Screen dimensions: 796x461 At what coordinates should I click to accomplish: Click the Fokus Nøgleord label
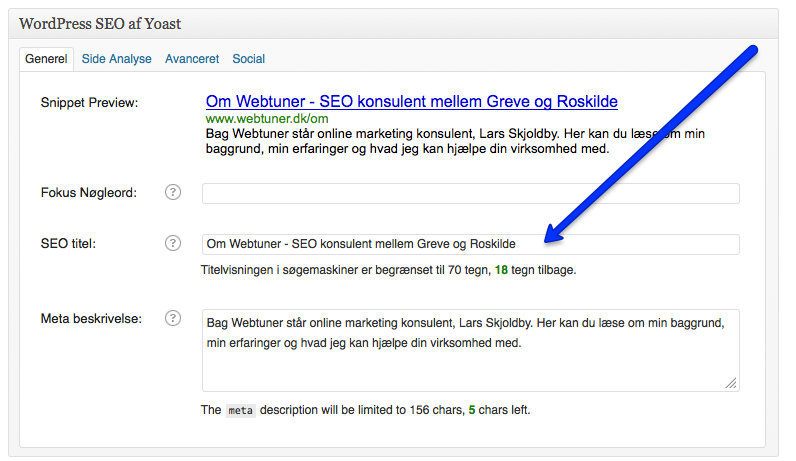tap(89, 193)
